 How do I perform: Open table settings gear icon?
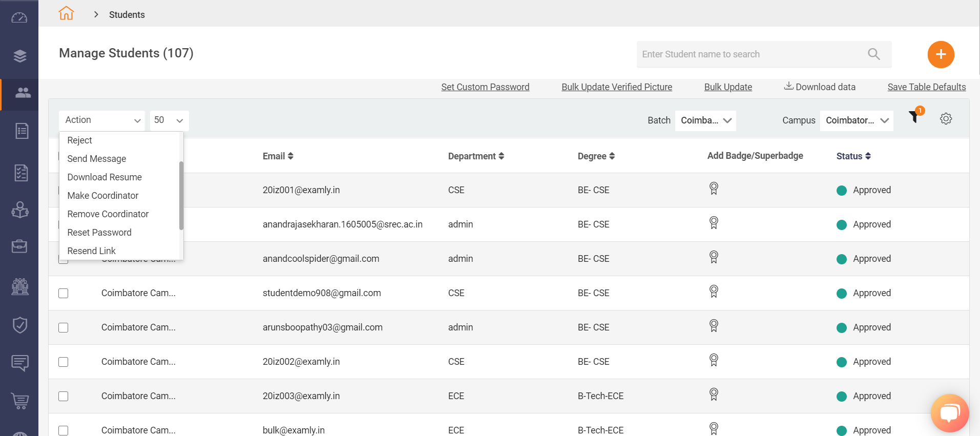click(946, 119)
